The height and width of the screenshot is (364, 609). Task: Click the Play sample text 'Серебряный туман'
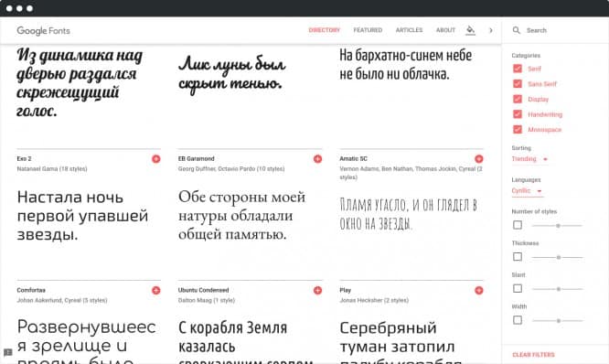click(x=397, y=337)
